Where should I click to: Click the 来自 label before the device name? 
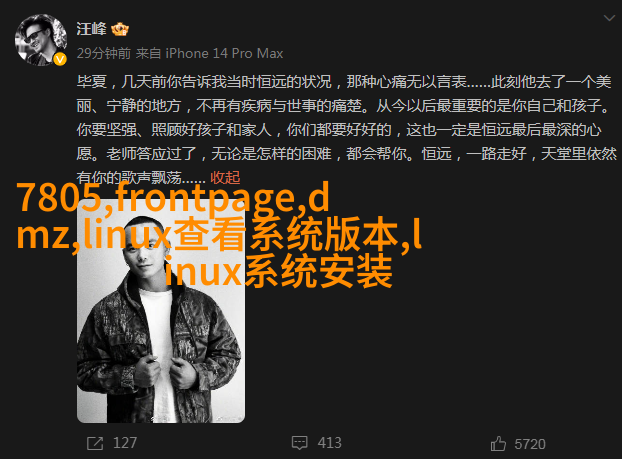(x=148, y=53)
